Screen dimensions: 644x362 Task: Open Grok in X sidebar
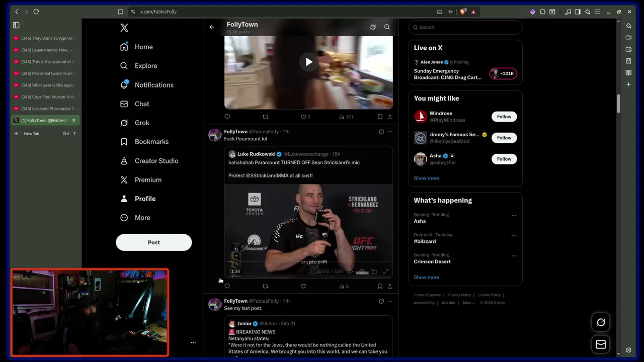(134, 123)
